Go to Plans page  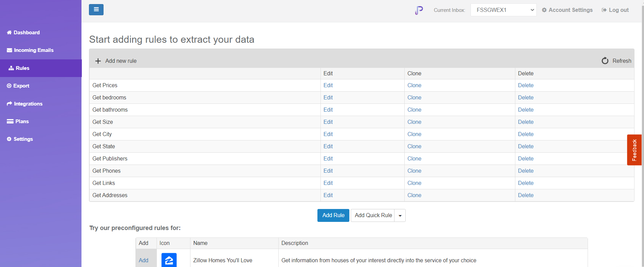click(x=18, y=121)
